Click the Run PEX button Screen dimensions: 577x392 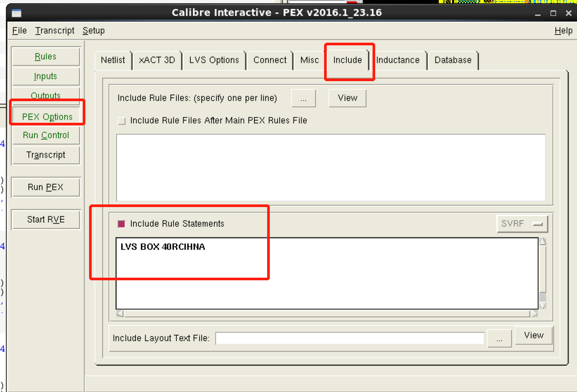46,188
